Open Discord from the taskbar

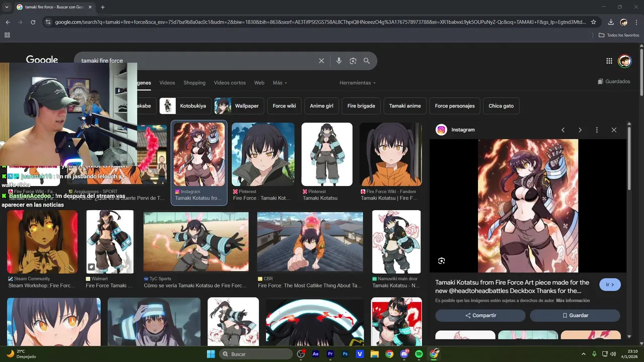pos(404,354)
